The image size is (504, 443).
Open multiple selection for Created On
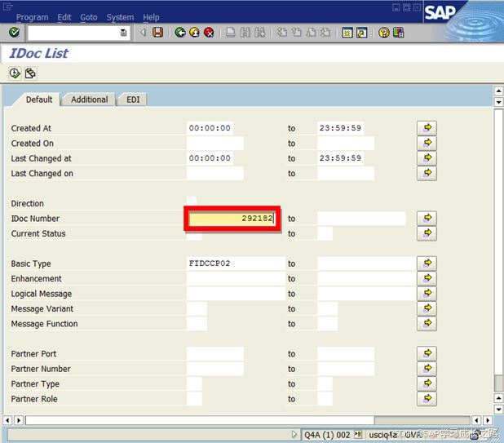click(x=427, y=143)
